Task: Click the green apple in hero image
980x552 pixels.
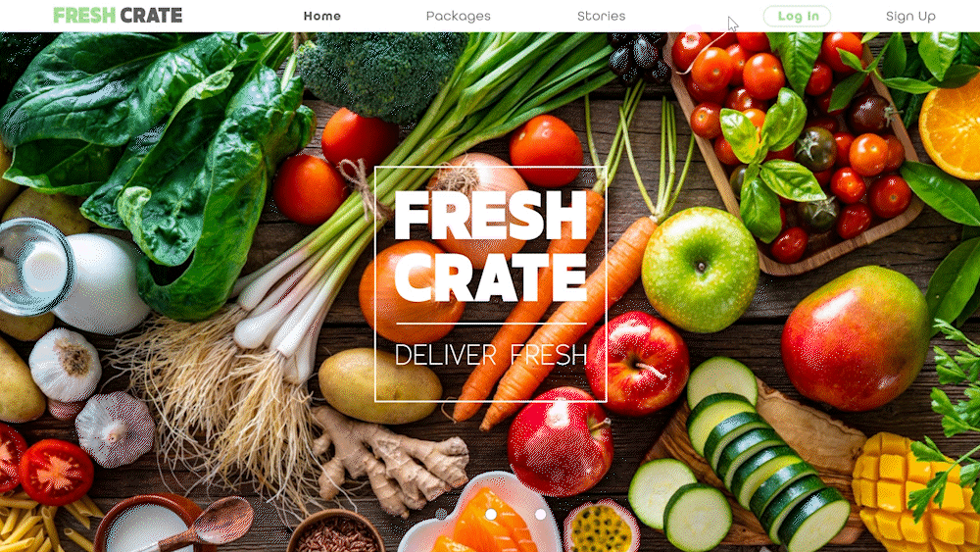Action: click(700, 270)
